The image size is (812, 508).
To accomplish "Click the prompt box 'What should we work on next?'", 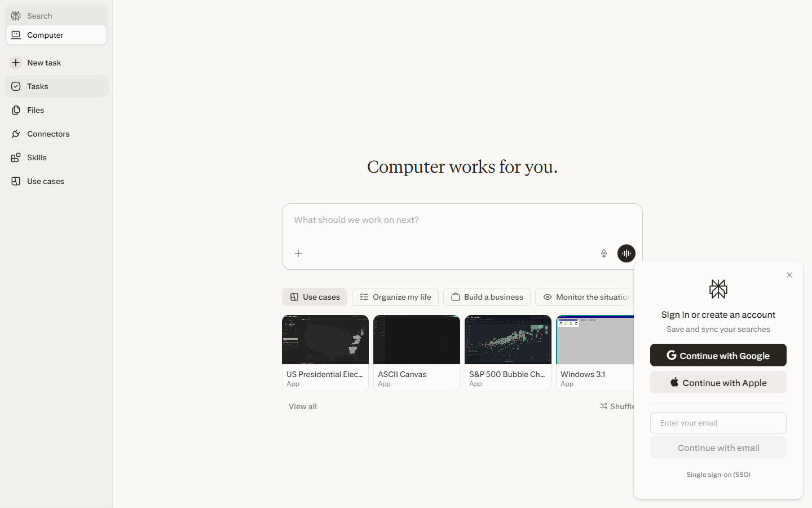I will click(462, 220).
